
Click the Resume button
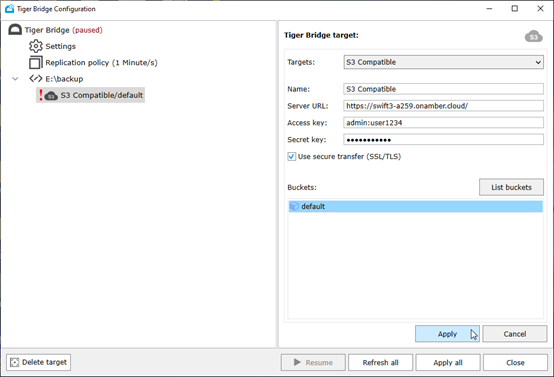(313, 363)
